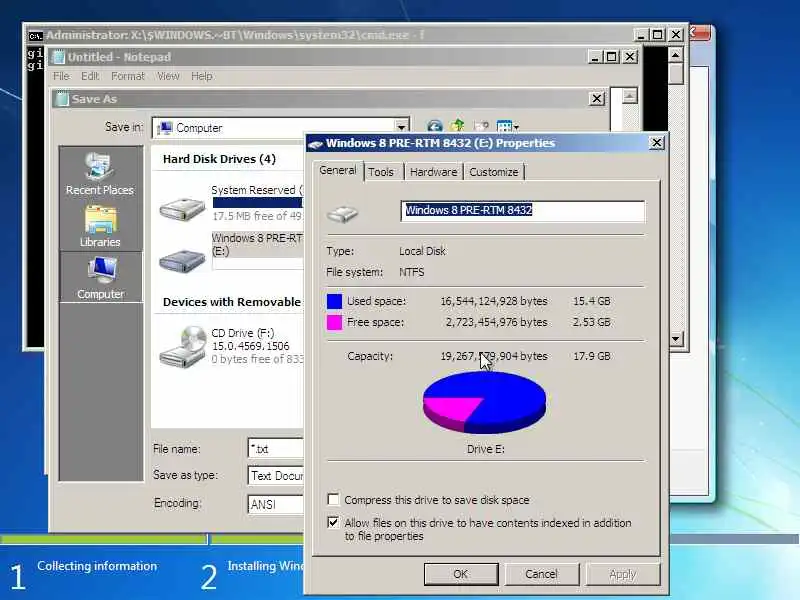Select Computer icon in places bar
800x600 pixels.
(101, 278)
